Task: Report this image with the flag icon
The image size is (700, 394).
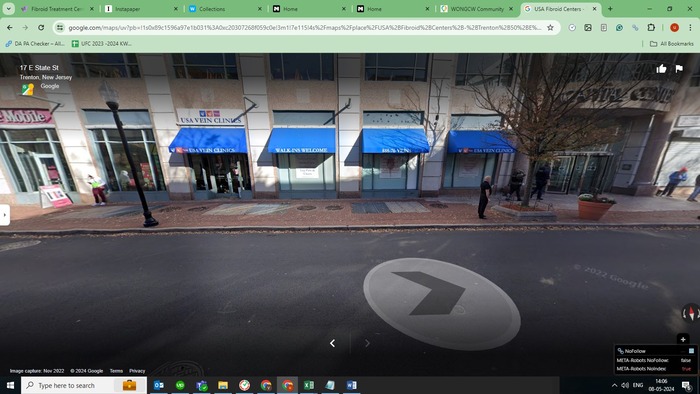Action: point(679,68)
